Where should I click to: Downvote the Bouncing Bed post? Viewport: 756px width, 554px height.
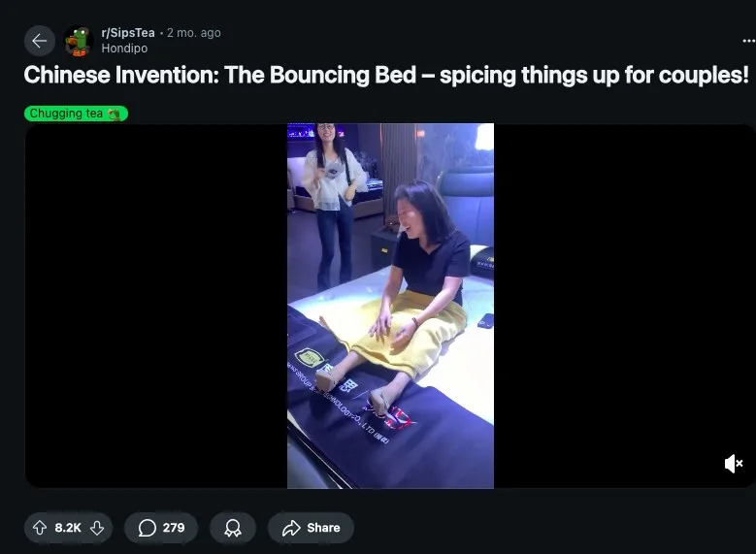pyautogui.click(x=97, y=528)
